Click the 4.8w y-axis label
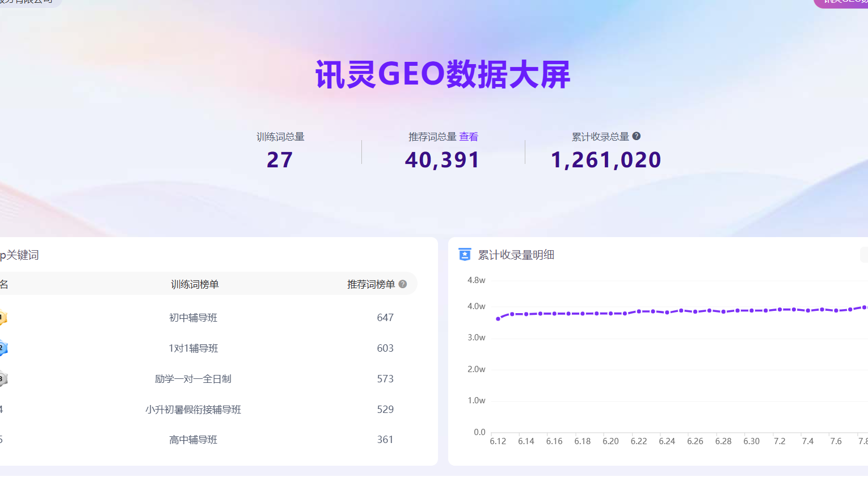Image resolution: width=868 pixels, height=485 pixels. click(477, 280)
